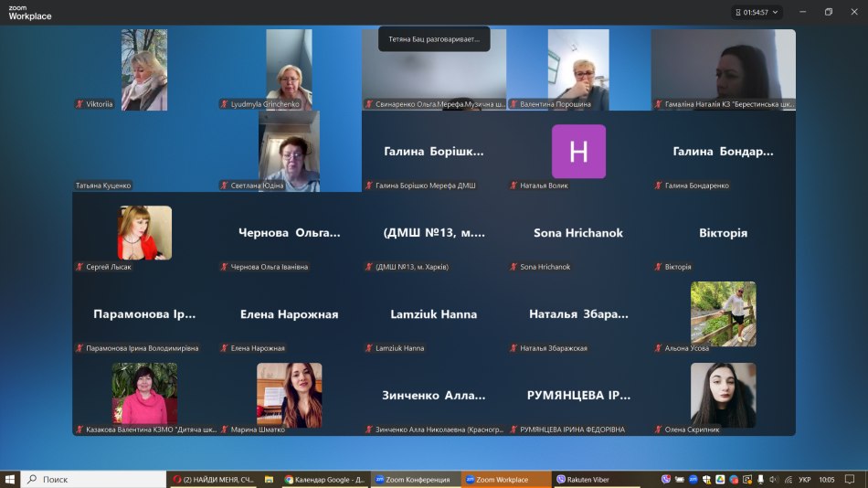Click the Zoom Workplace logo

[29, 12]
